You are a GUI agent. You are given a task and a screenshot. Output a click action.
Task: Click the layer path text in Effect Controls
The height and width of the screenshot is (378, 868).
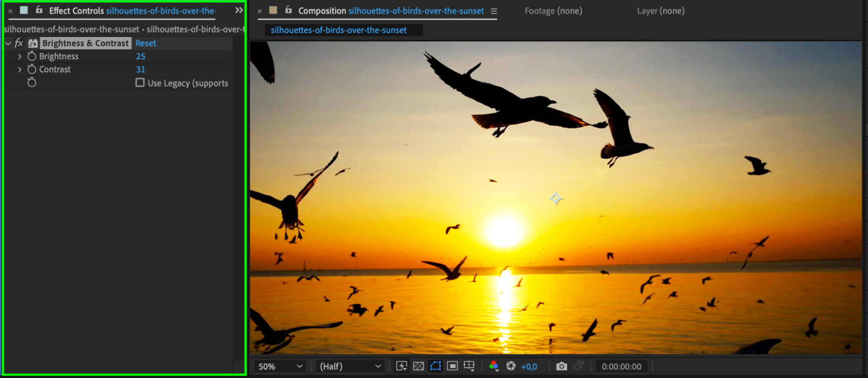click(x=124, y=29)
